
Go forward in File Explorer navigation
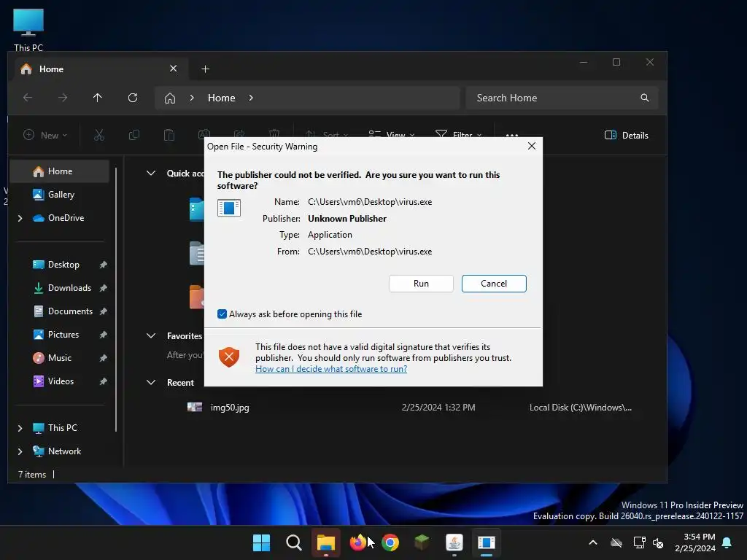pyautogui.click(x=63, y=98)
